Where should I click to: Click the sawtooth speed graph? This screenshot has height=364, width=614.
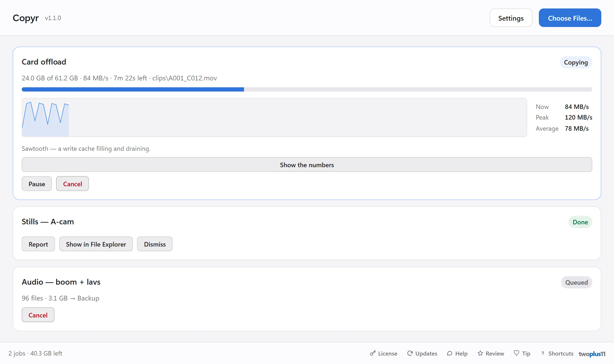click(274, 117)
